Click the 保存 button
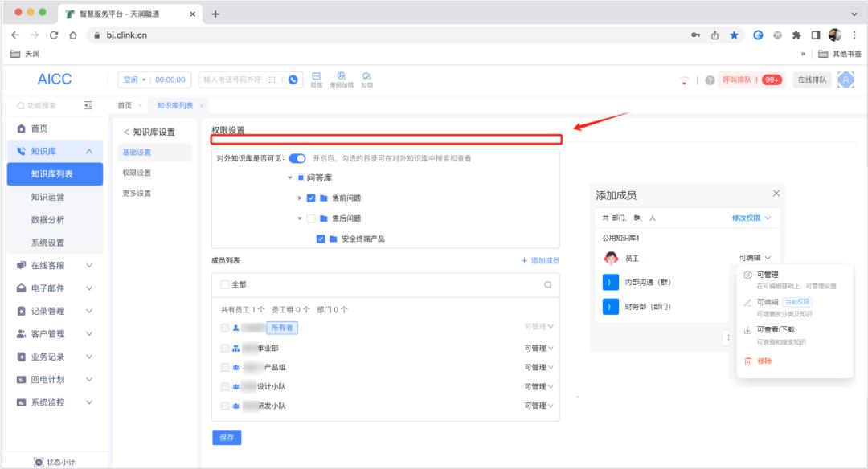Viewport: 868px width, 469px height. click(226, 438)
